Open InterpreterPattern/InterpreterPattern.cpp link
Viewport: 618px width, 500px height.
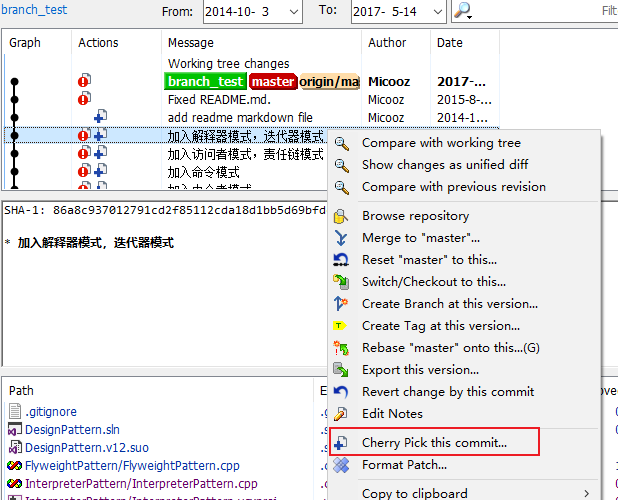coord(141,484)
